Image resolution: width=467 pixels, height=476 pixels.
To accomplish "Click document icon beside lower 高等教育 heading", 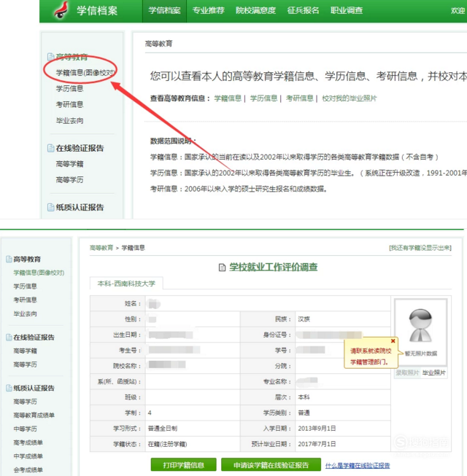I will 9,260.
